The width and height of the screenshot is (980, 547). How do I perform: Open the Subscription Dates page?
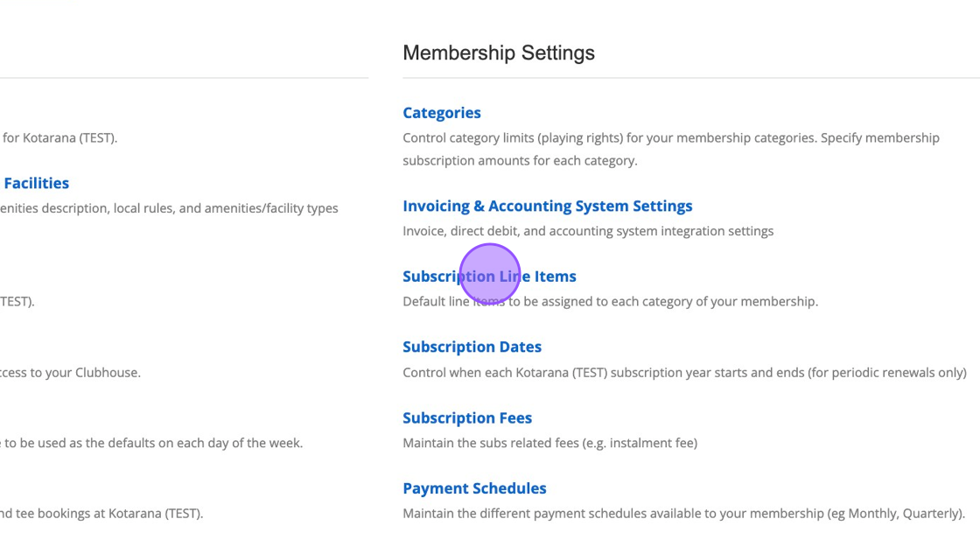(x=472, y=347)
